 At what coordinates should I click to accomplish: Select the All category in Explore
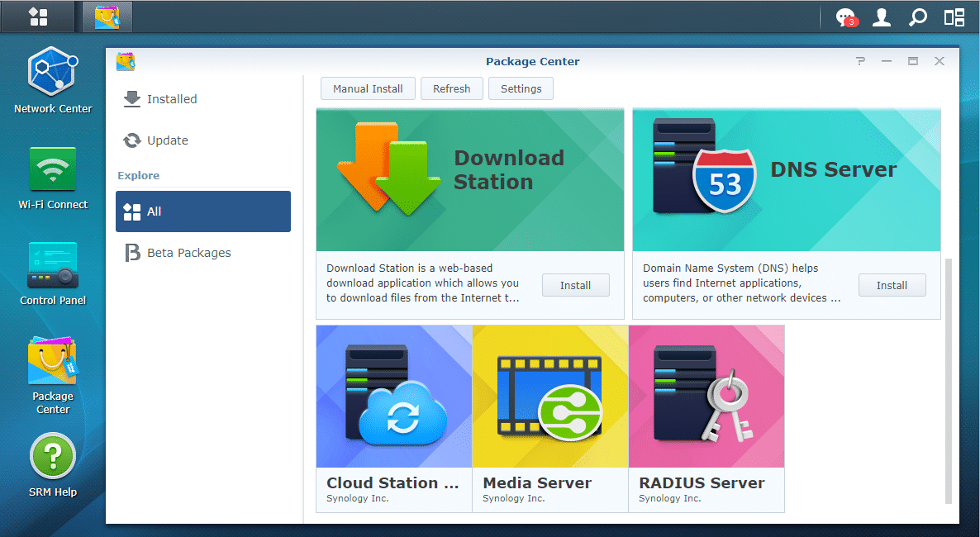pos(203,211)
